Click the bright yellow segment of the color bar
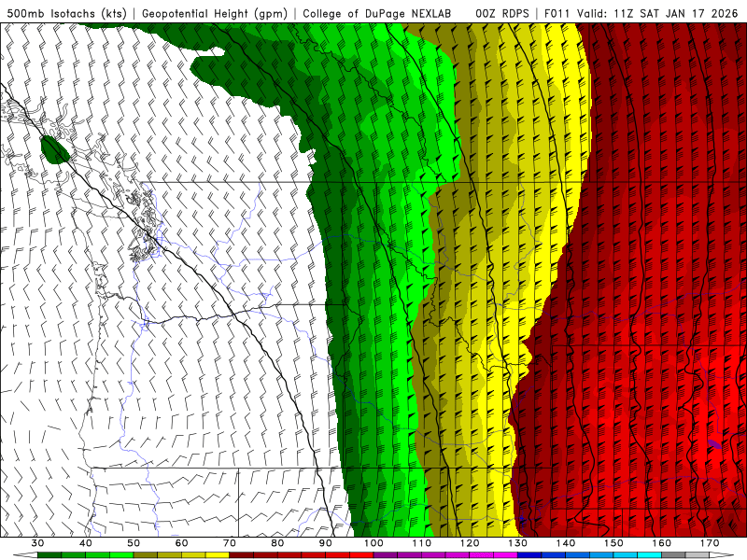 pyautogui.click(x=218, y=555)
